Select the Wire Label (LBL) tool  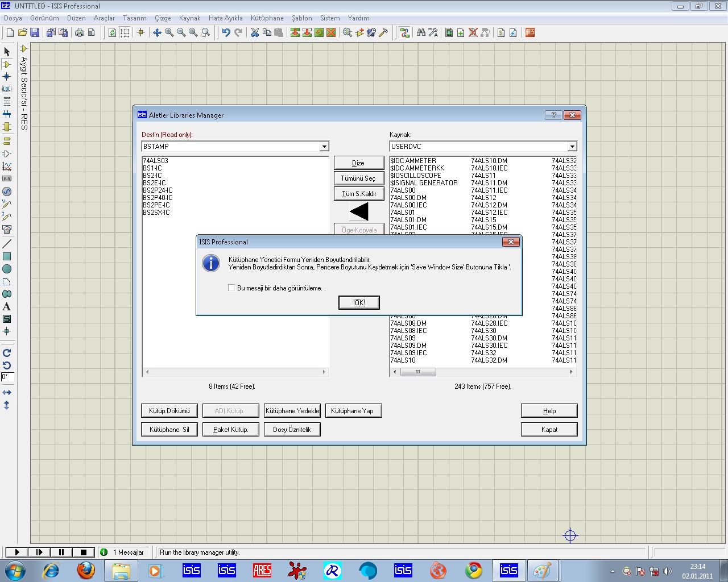coord(7,89)
